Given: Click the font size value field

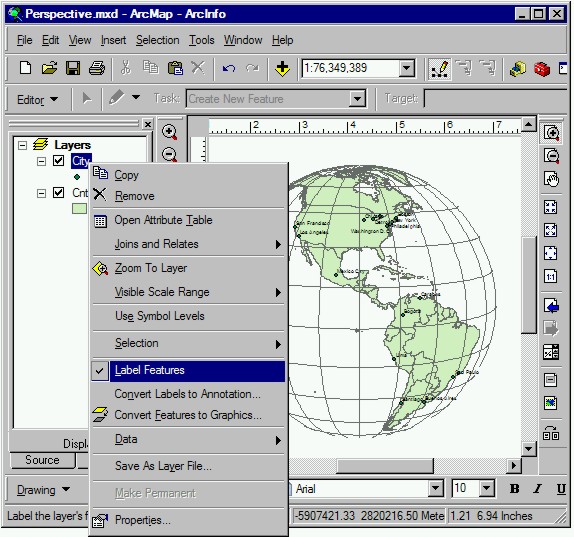Looking at the screenshot, I should click(466, 488).
